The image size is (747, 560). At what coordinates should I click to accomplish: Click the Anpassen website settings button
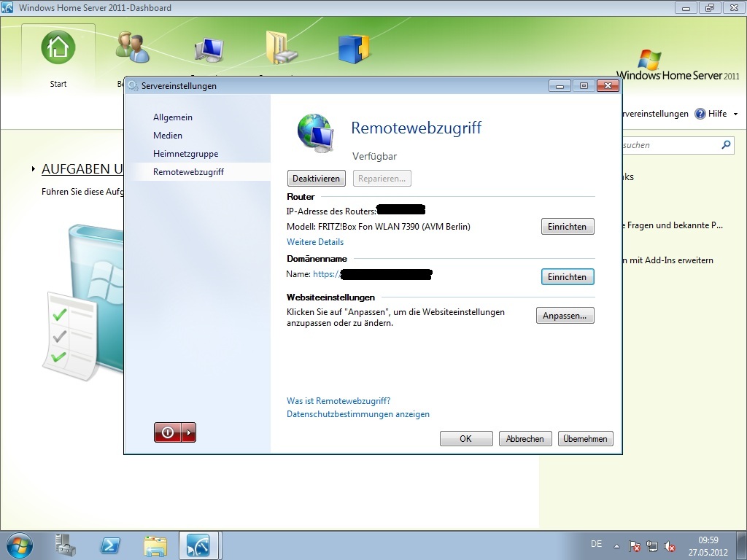coord(565,316)
